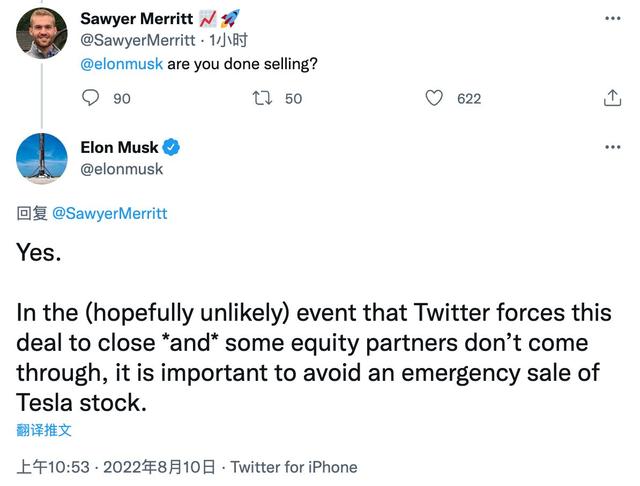Screen dimensions: 640x486
Task: Click the 翻译推文 translate tweet link
Action: click(44, 430)
